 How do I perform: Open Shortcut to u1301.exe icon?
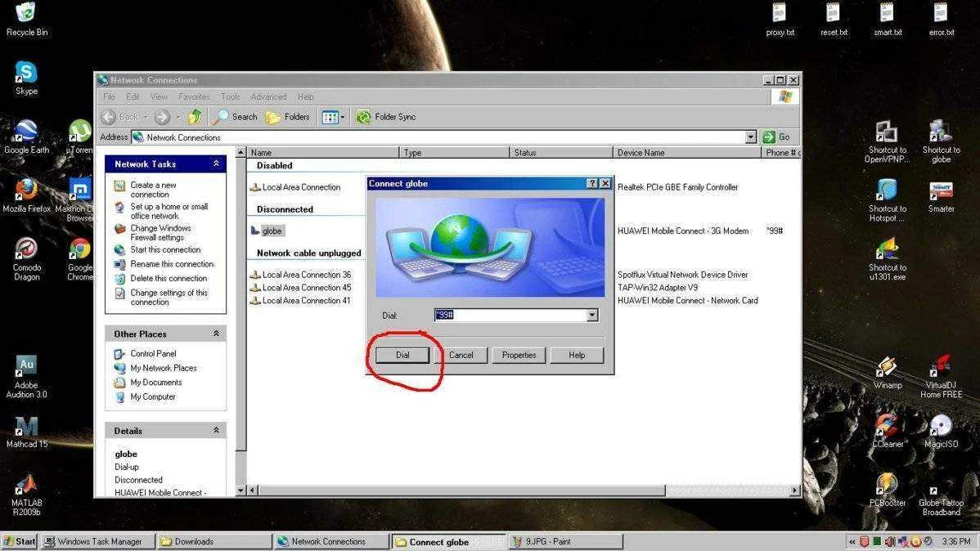[887, 258]
